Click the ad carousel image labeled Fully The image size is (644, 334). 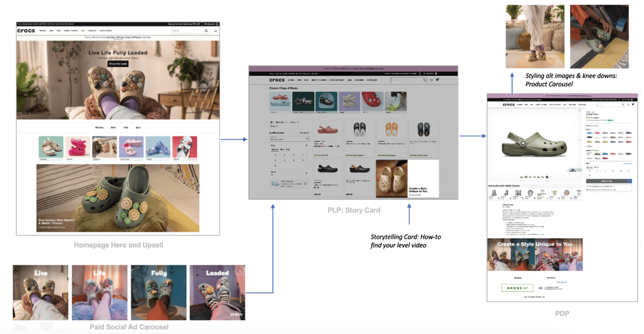click(x=158, y=293)
